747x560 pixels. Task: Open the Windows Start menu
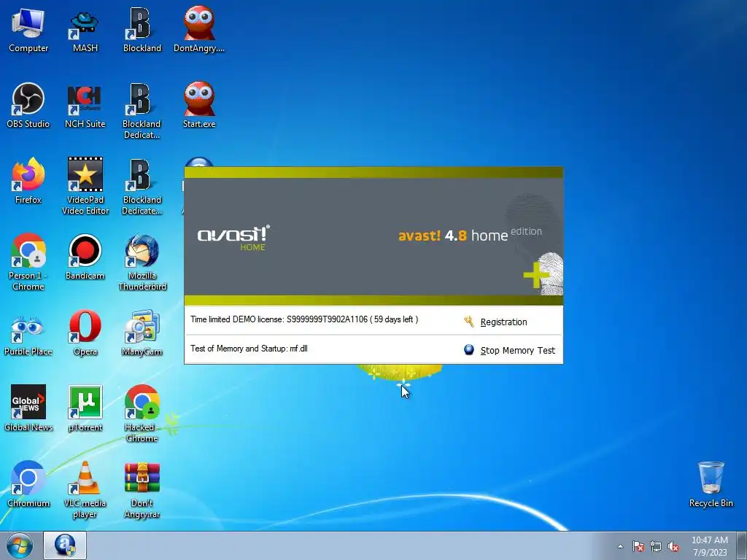(20, 545)
